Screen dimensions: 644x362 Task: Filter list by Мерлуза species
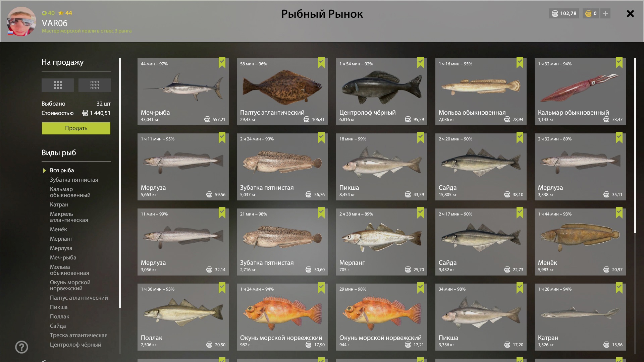click(x=61, y=248)
